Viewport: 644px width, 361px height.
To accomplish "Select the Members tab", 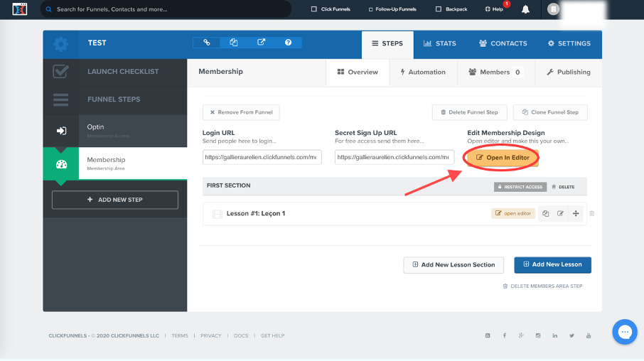I will (x=495, y=72).
